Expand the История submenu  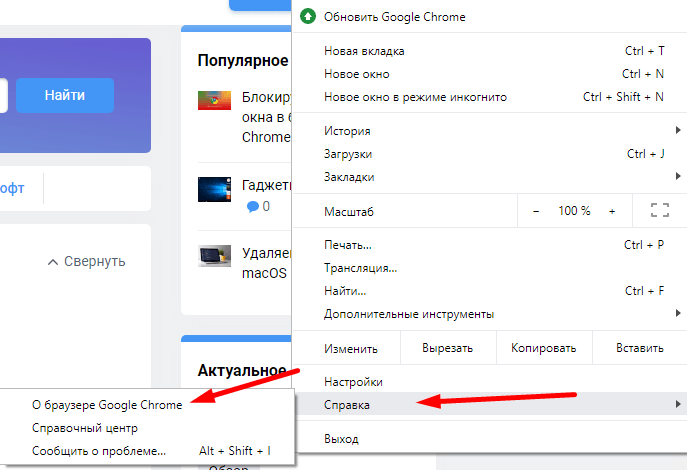click(x=489, y=131)
